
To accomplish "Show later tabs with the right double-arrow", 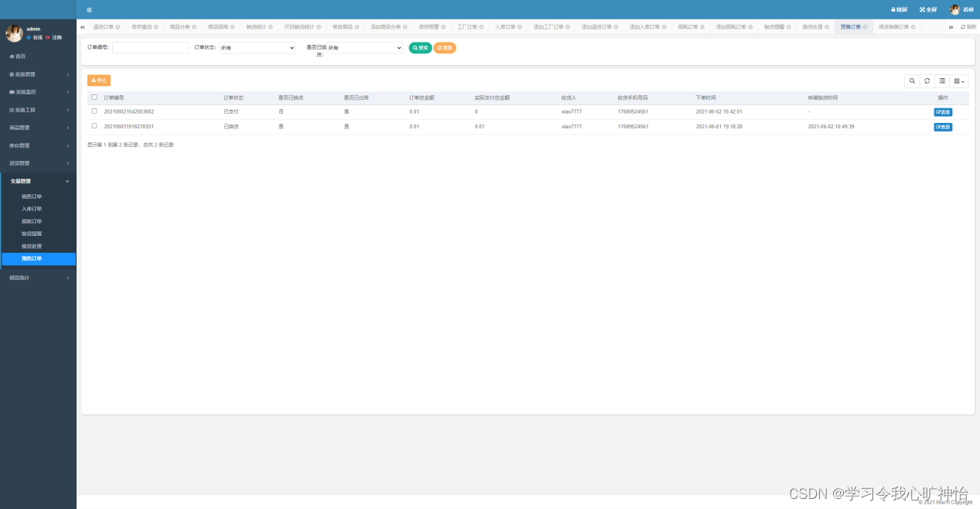I will pyautogui.click(x=951, y=27).
